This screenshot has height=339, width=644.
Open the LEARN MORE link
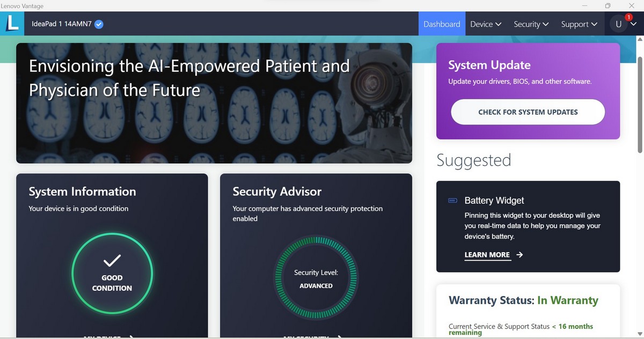487,255
